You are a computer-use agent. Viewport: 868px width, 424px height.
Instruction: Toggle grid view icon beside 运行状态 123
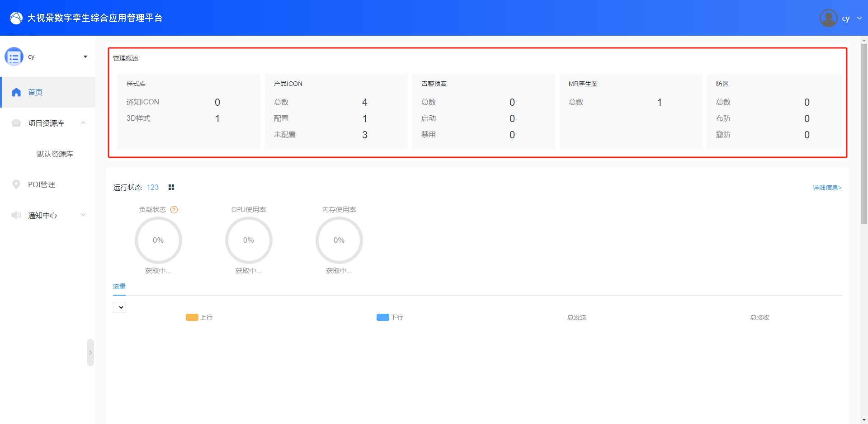pos(171,187)
